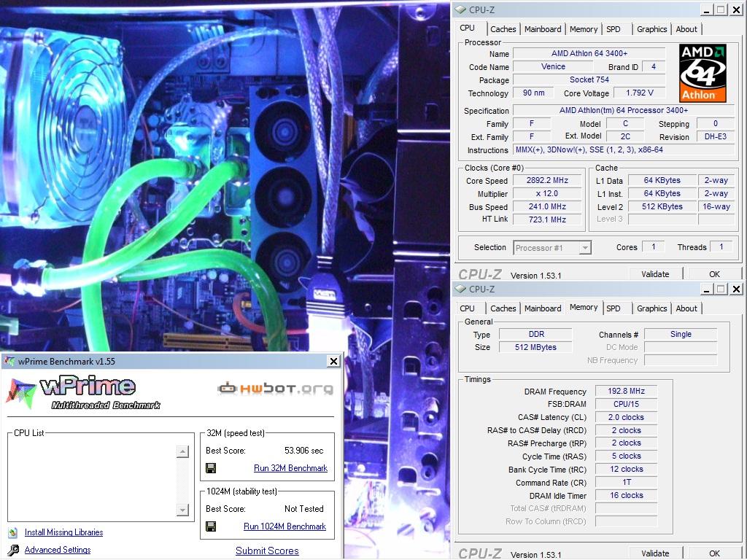
Task: Open Caches tab in top CPU-Z window
Action: coord(503,29)
